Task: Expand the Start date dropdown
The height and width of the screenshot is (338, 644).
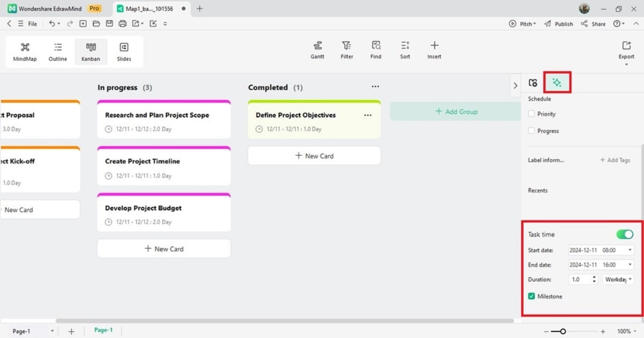Action: point(630,250)
